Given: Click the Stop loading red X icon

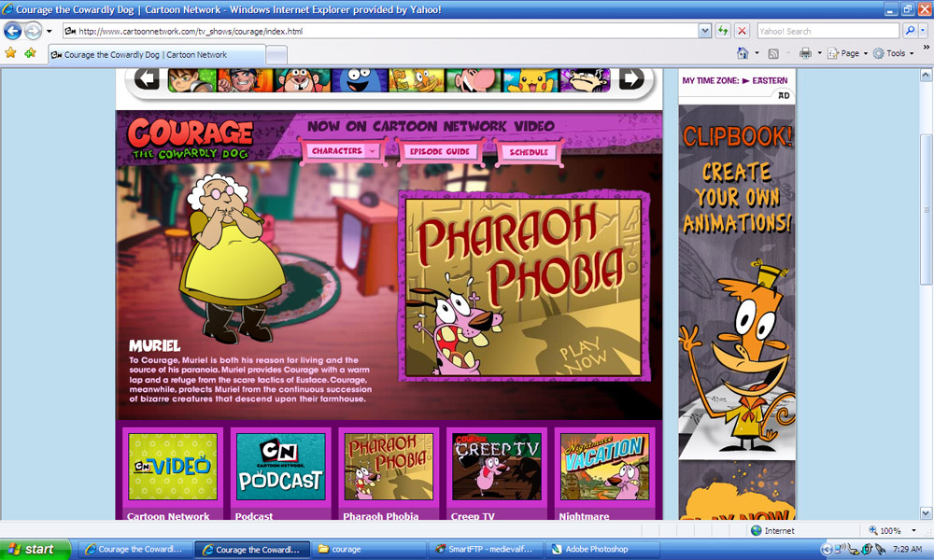Looking at the screenshot, I should point(742,31).
